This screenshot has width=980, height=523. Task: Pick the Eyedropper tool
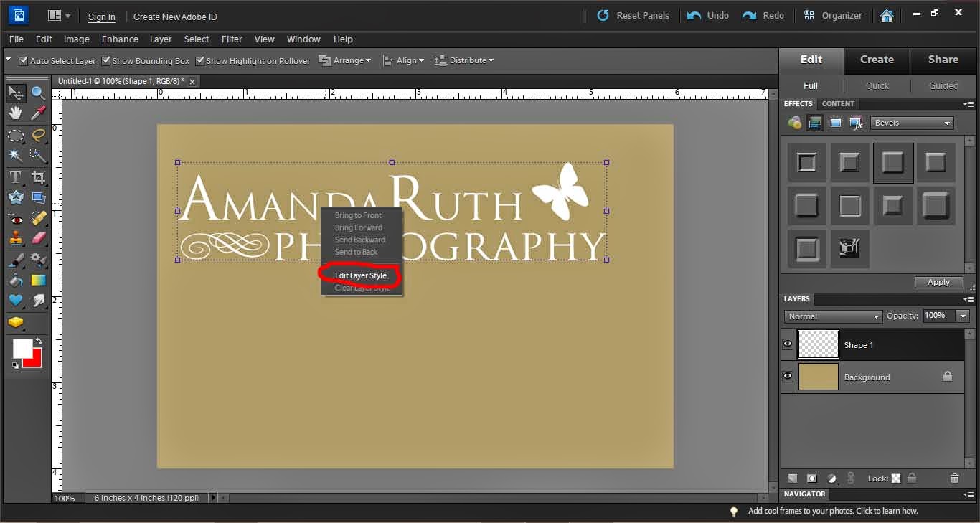point(39,113)
